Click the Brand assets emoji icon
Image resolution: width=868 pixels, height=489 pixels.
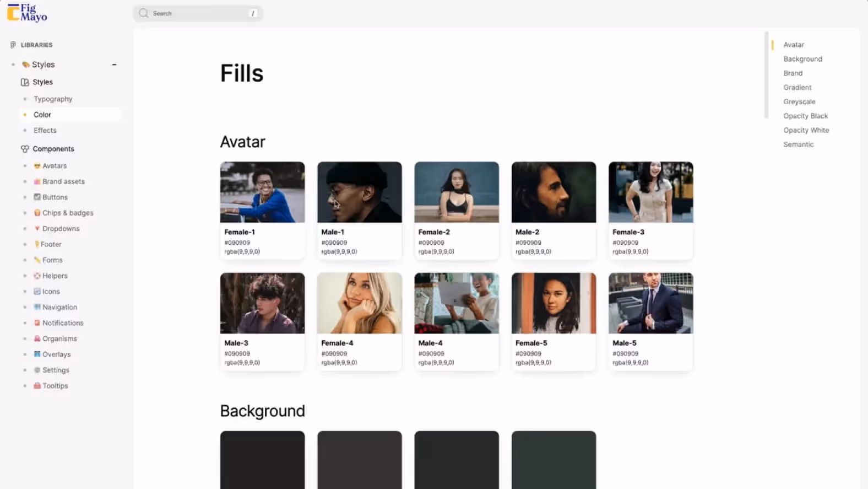point(37,181)
